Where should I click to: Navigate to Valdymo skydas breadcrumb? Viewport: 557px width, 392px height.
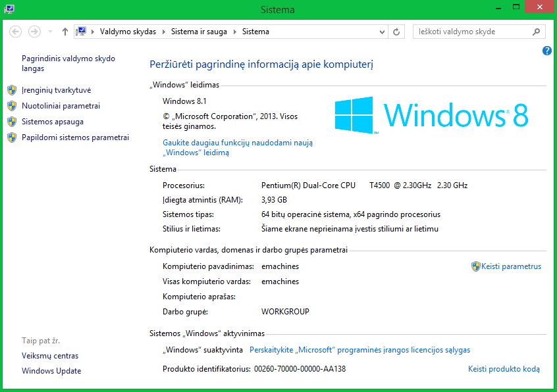(128, 32)
